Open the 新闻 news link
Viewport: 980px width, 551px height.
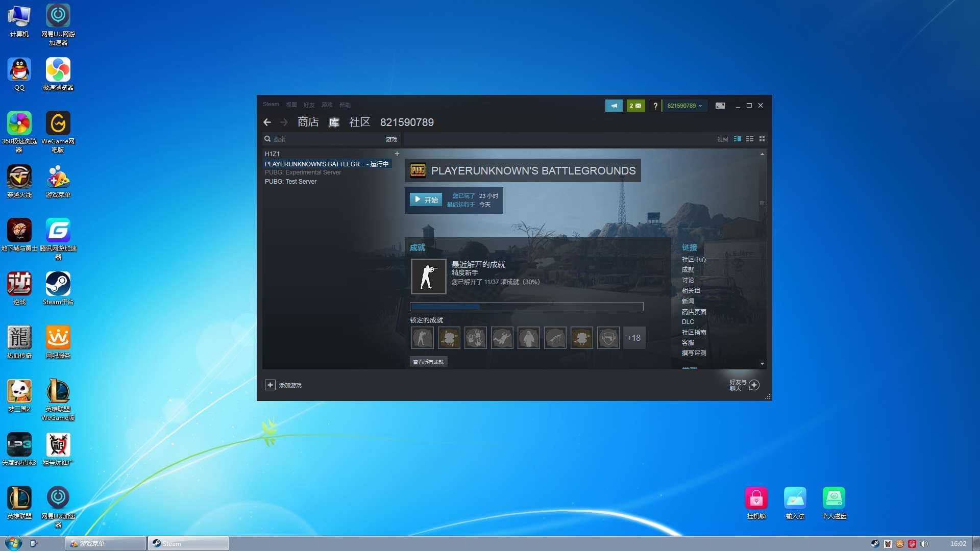click(x=688, y=301)
